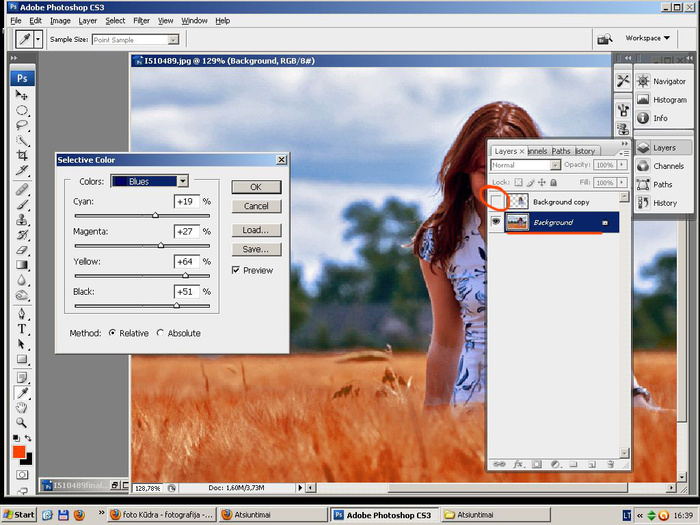Click the Load... button
This screenshot has height=525, width=700.
[256, 230]
